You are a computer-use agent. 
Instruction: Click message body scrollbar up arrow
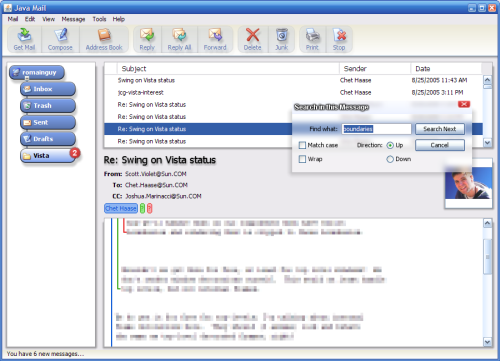pos(487,223)
